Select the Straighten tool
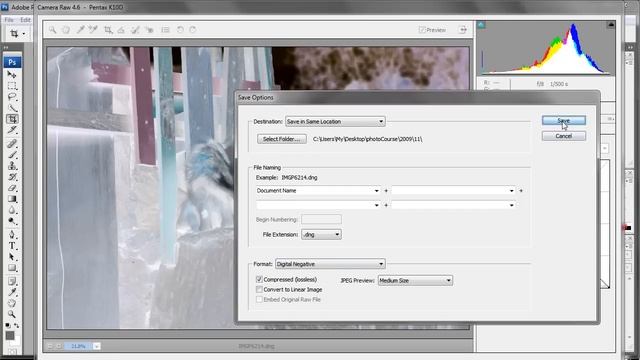This screenshot has height=360, width=640. pos(121,30)
